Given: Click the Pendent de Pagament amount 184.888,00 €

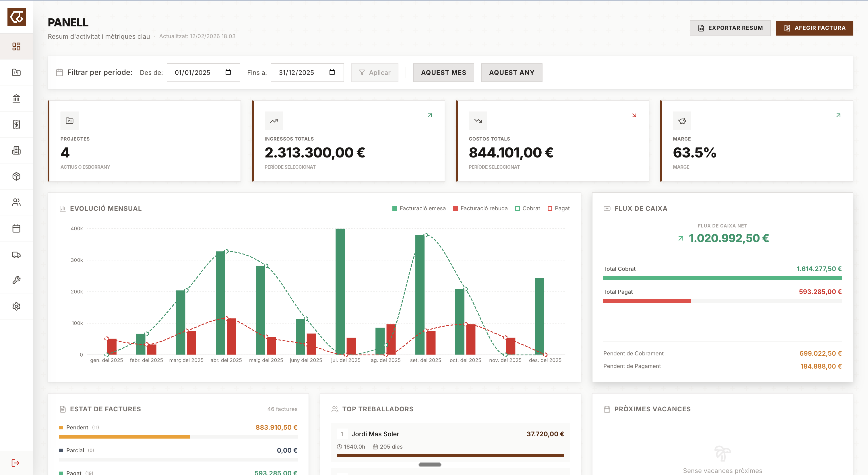Looking at the screenshot, I should 821,366.
